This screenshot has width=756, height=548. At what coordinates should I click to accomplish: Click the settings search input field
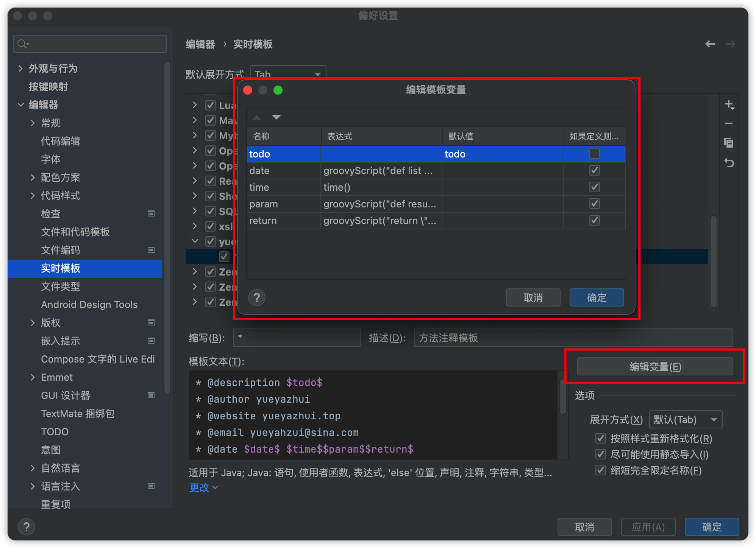pos(90,44)
